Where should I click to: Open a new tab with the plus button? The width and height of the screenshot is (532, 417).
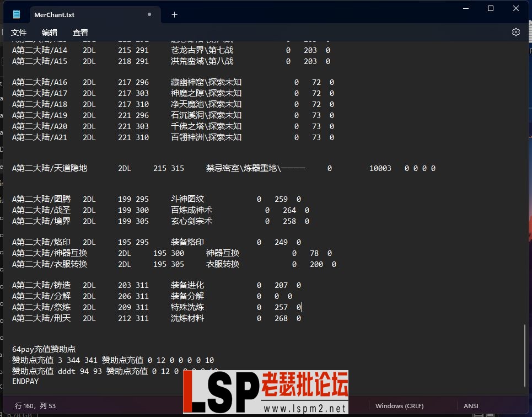175,14
